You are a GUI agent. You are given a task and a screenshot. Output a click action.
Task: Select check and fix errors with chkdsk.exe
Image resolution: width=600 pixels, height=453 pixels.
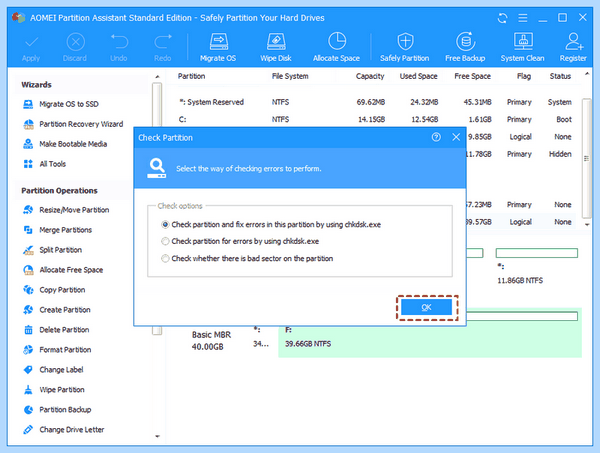[271, 225]
